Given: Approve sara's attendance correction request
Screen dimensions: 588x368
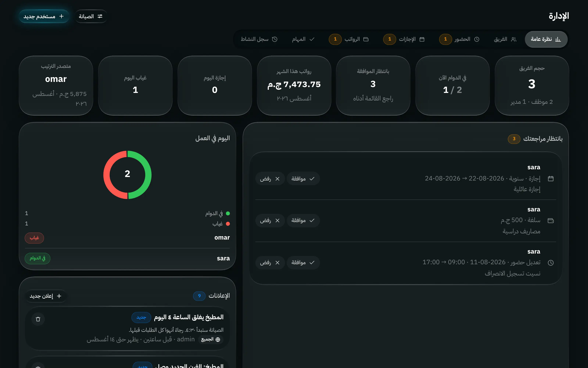Looking at the screenshot, I should pyautogui.click(x=303, y=263).
